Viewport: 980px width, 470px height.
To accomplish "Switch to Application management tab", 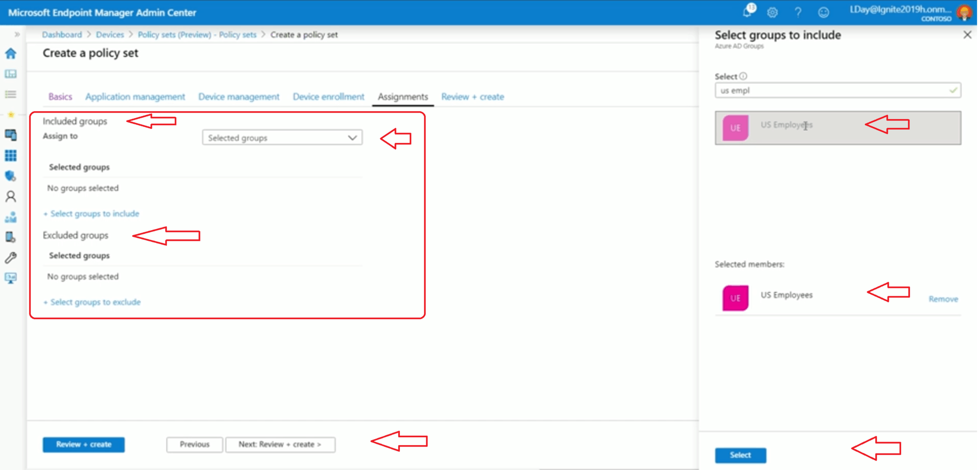I will click(135, 96).
